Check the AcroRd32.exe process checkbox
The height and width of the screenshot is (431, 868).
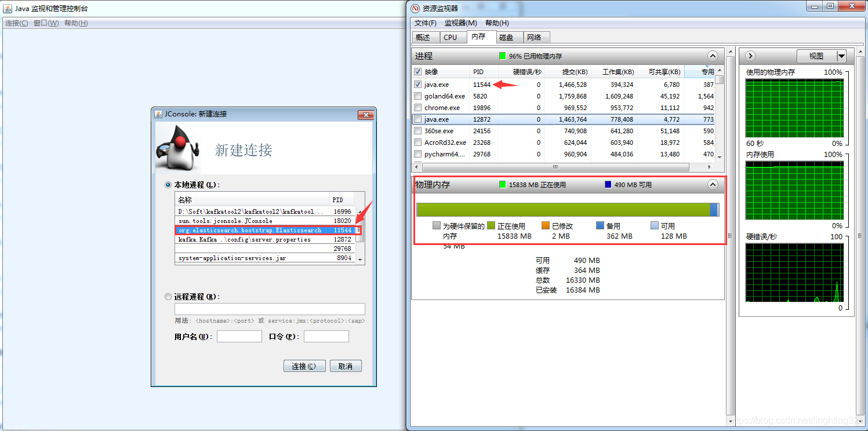418,143
